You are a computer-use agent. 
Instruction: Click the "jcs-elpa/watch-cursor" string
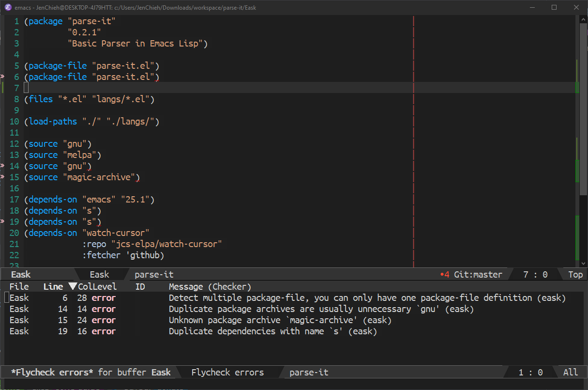167,244
